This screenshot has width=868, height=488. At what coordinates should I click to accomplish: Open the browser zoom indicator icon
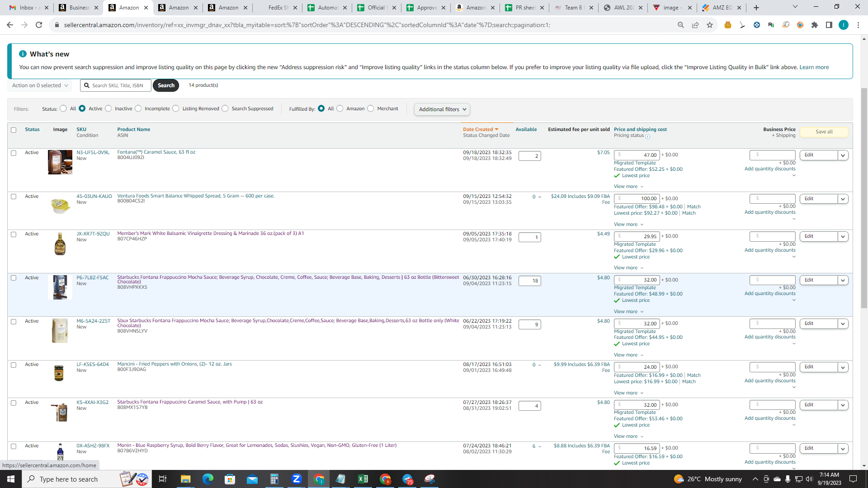(681, 25)
